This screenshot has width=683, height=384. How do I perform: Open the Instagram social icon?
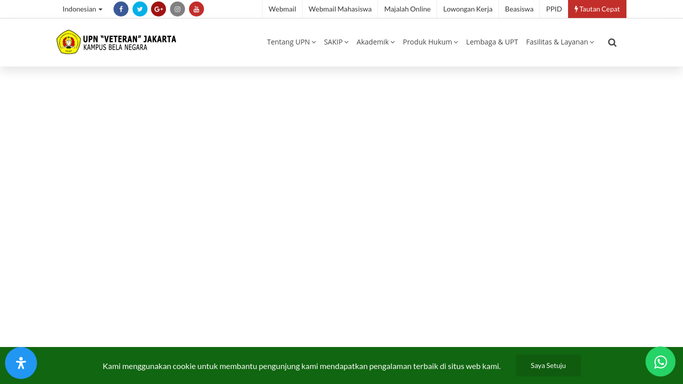point(177,9)
